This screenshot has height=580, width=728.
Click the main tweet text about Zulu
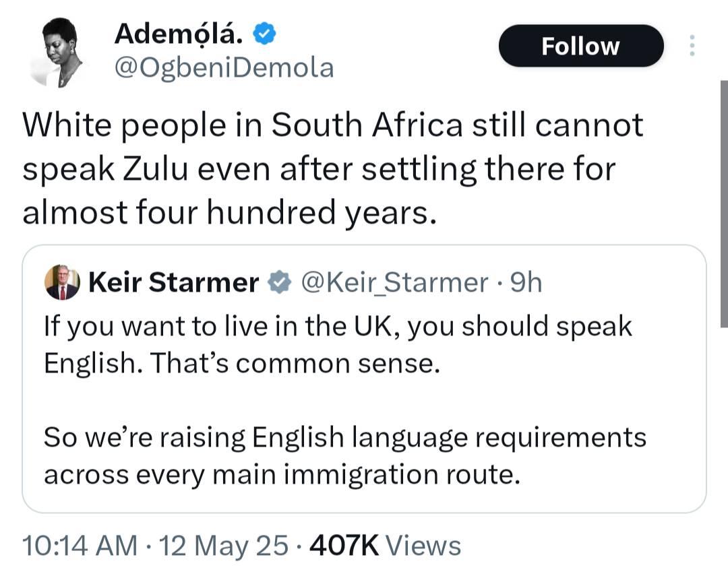pos(333,168)
